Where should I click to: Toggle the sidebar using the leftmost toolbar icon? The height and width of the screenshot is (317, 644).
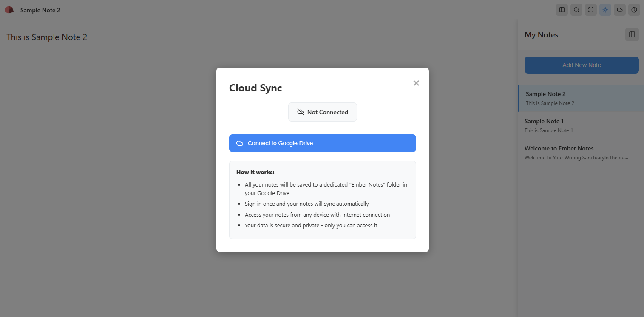(562, 9)
